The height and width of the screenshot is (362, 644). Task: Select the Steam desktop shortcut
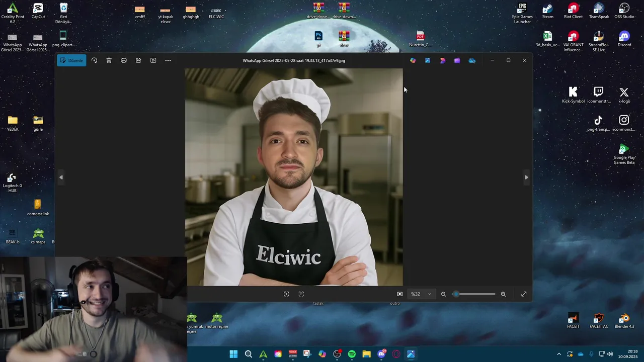pyautogui.click(x=548, y=12)
